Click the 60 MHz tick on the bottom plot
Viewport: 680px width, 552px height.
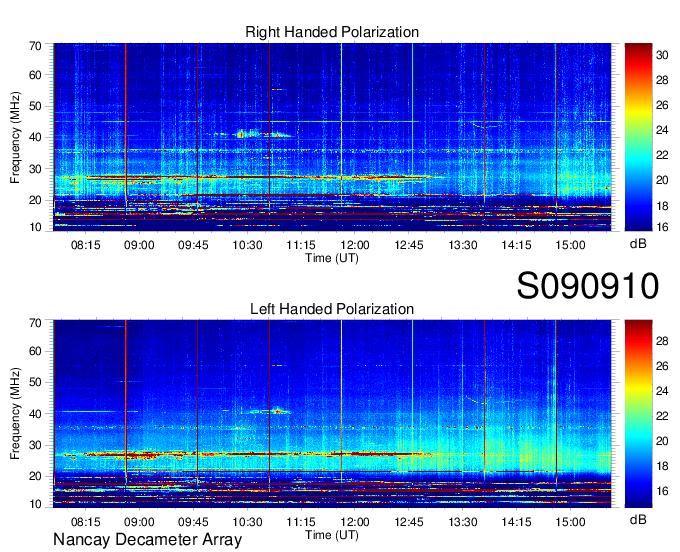(x=35, y=351)
